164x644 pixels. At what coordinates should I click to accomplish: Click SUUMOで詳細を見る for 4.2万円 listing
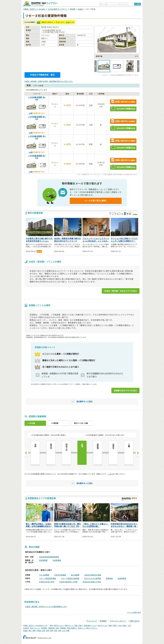coord(123,128)
